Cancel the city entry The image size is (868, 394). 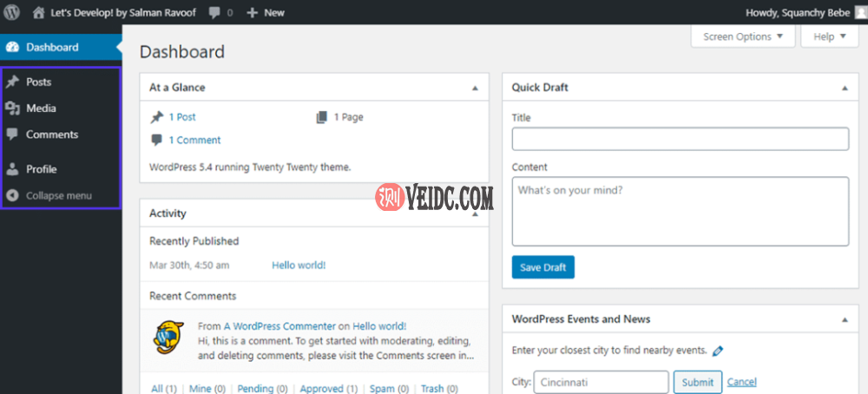(x=742, y=382)
